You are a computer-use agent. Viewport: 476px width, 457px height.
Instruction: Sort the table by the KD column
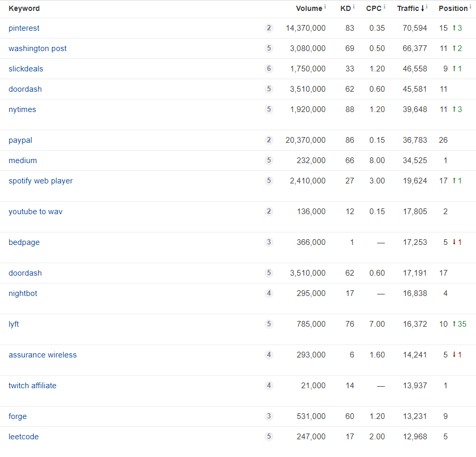pyautogui.click(x=345, y=8)
